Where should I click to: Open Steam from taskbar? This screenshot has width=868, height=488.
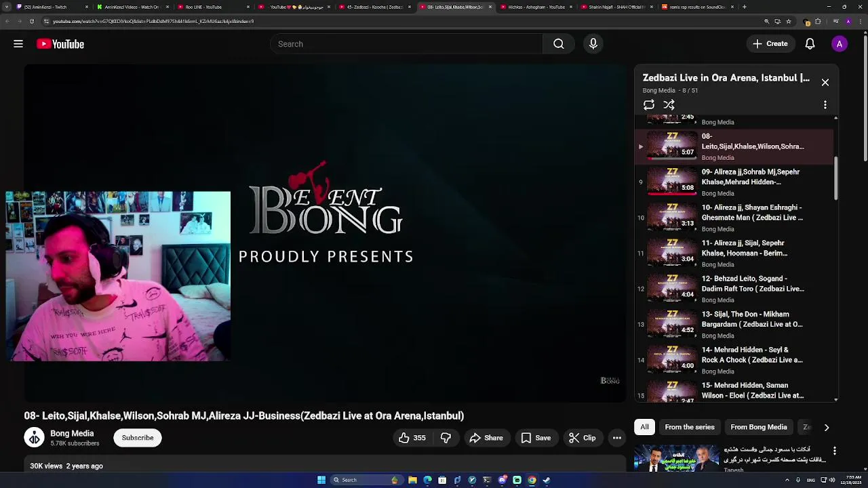point(547,480)
